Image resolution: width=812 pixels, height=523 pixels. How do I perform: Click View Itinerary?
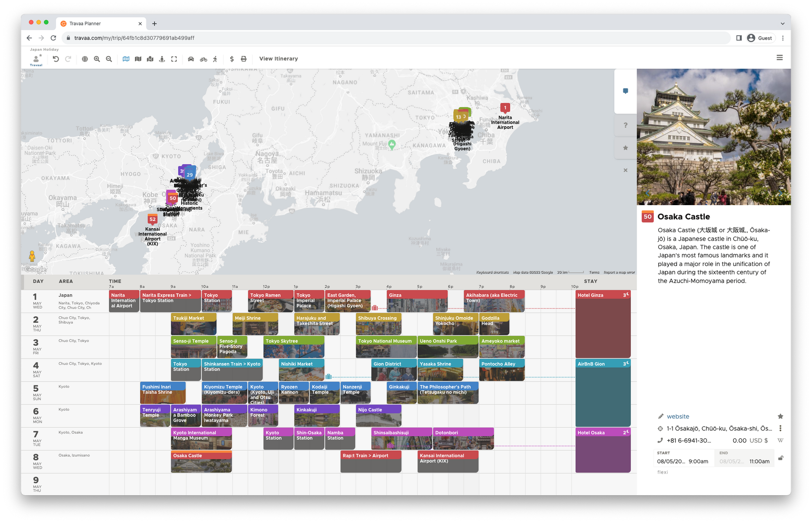(x=278, y=59)
